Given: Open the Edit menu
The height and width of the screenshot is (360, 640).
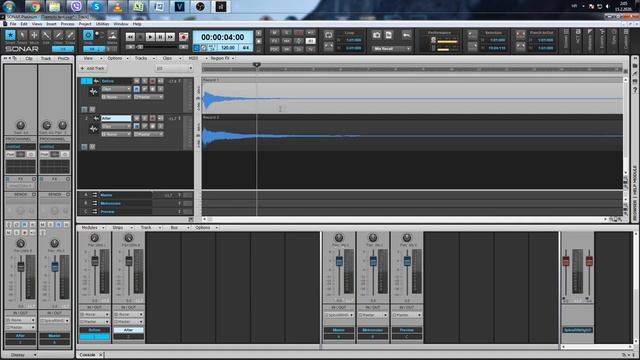Looking at the screenshot, I should coord(24,24).
